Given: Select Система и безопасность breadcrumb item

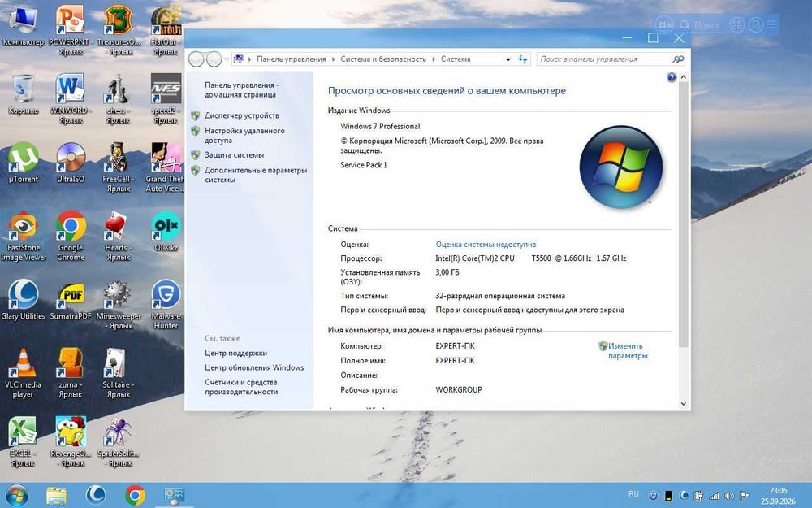Looking at the screenshot, I should [x=383, y=59].
